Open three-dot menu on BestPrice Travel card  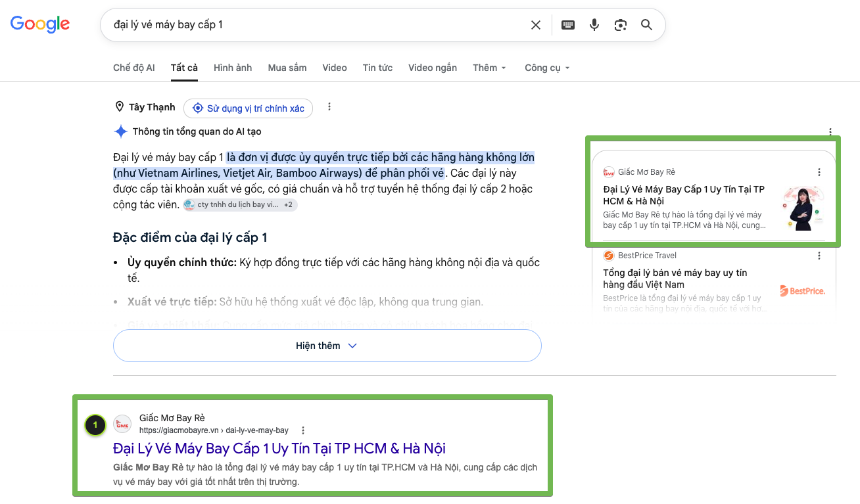[x=819, y=256]
